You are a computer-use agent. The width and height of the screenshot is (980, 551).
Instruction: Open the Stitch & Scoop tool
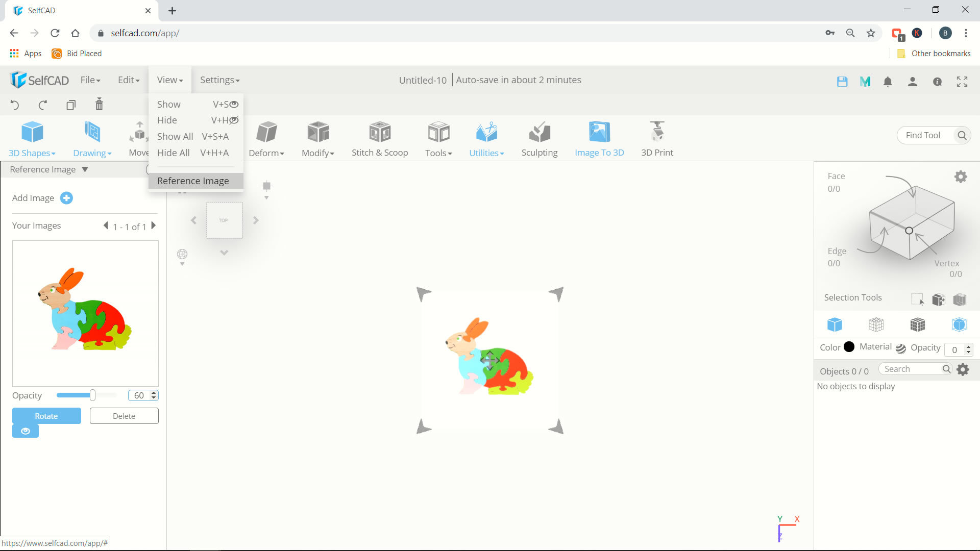[x=380, y=139]
